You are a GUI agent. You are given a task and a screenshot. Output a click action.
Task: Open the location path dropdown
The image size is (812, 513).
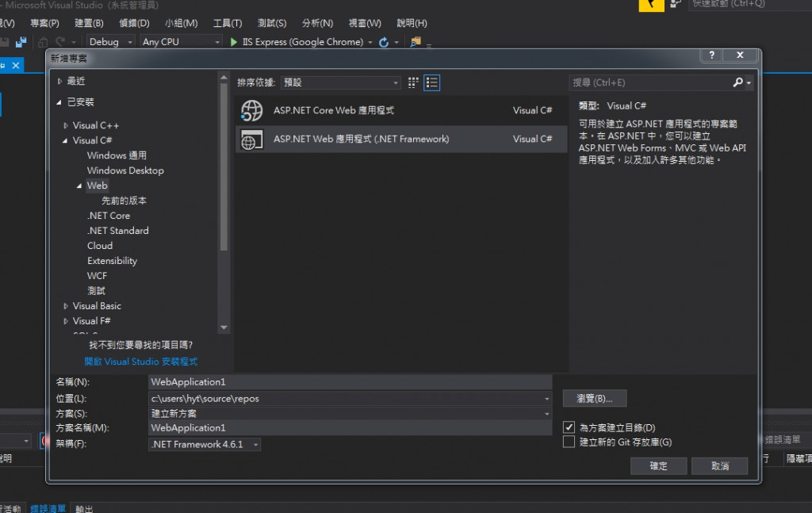point(547,399)
